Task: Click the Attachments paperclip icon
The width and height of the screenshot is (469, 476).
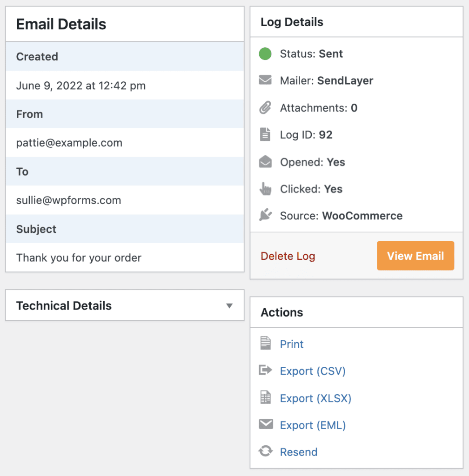Action: 265,107
